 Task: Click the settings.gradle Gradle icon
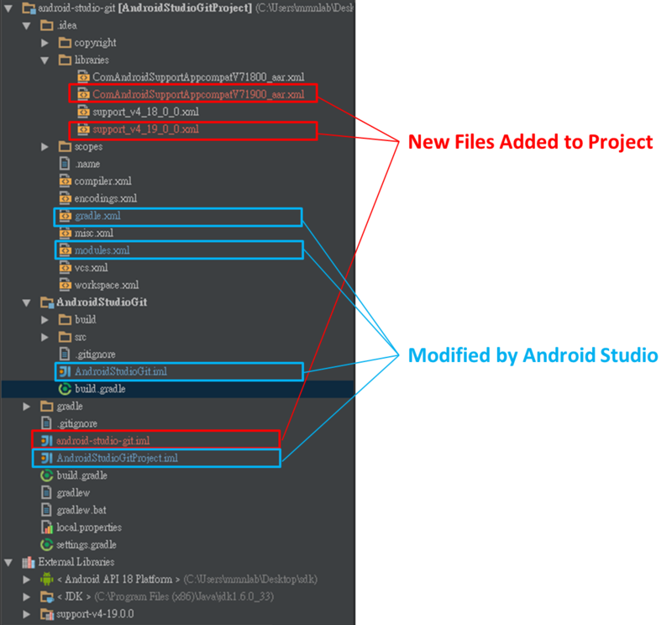(x=47, y=545)
